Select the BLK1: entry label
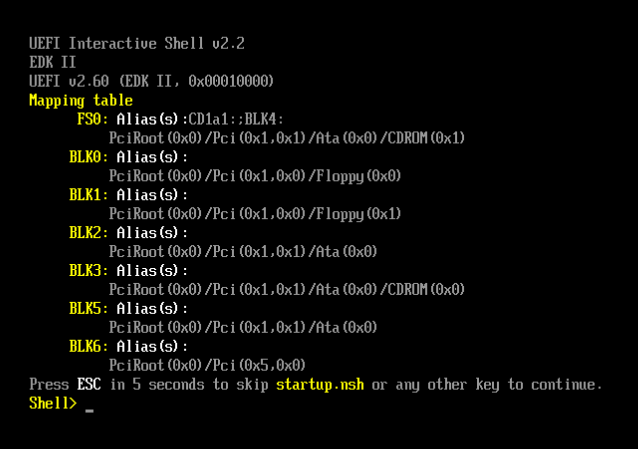Screen dimensions: 638x449 [x=89, y=195]
